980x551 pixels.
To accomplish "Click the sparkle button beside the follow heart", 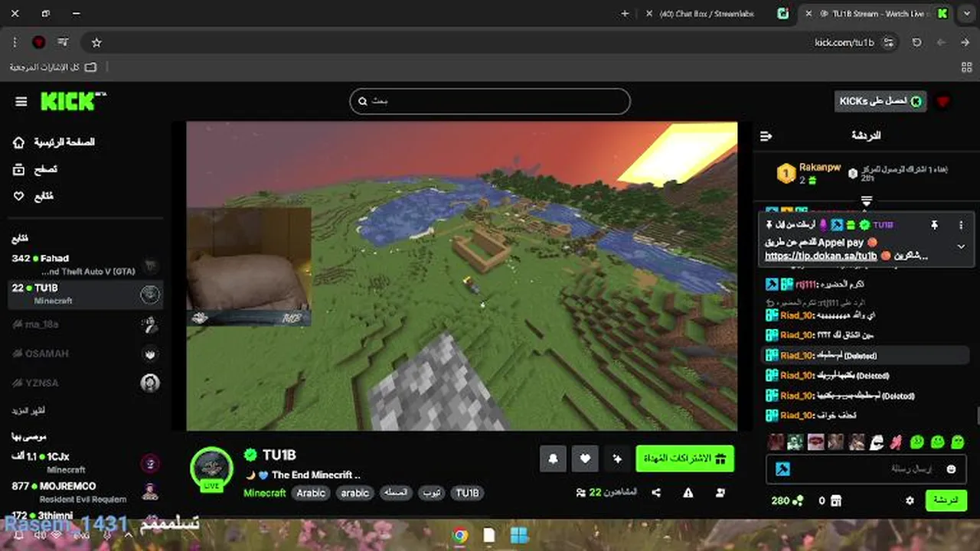I will [x=617, y=458].
